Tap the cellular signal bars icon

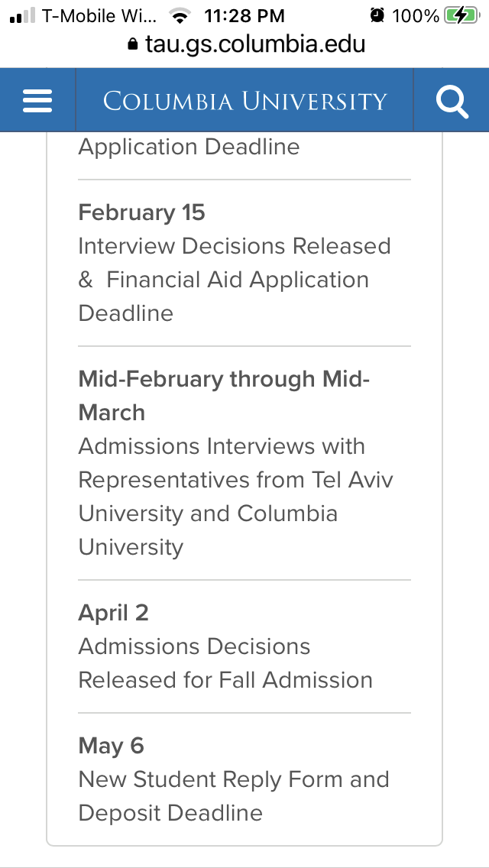[23, 15]
